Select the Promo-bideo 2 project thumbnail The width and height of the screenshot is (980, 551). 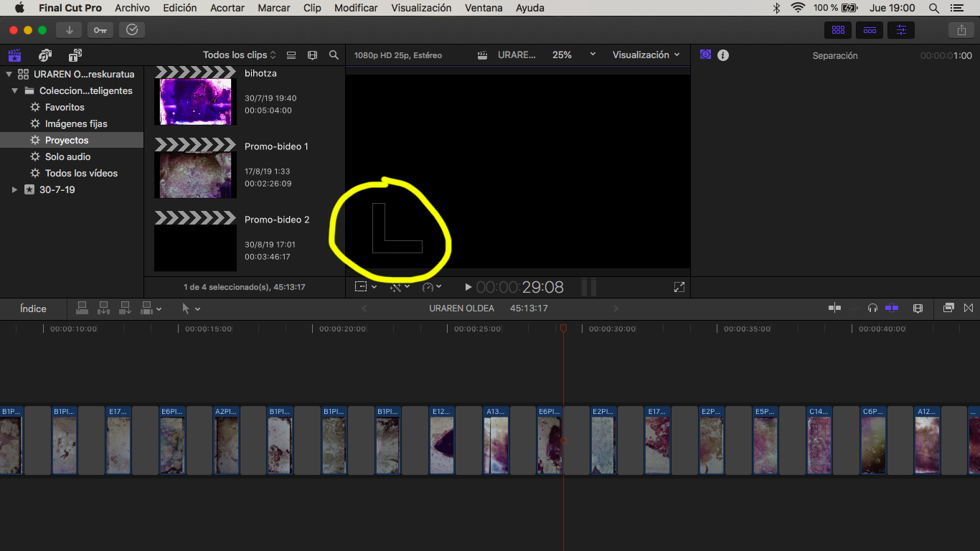(195, 242)
